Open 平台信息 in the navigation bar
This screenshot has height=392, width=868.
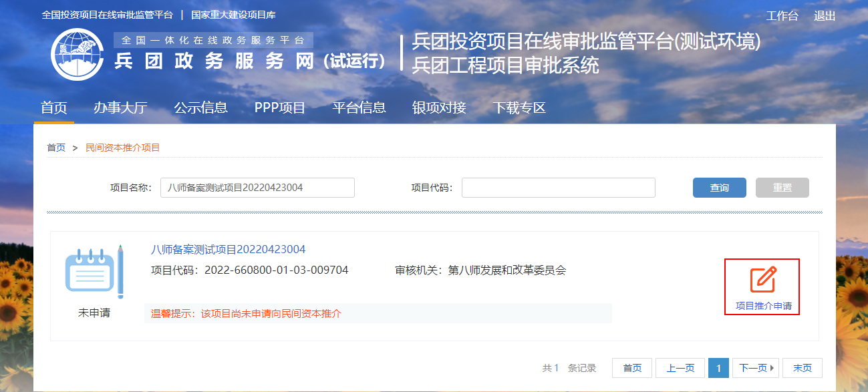point(359,108)
